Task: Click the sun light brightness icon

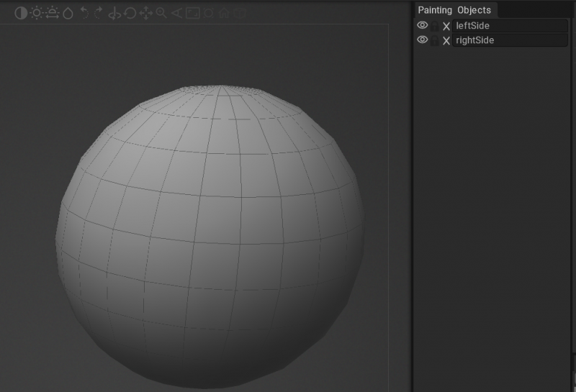Action: 36,13
